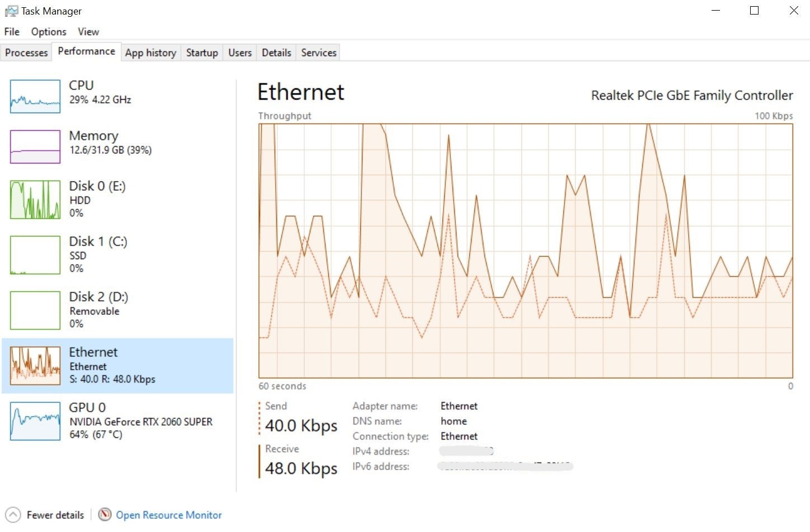Click the Fewer details chevron icon
The width and height of the screenshot is (810, 532).
(x=13, y=515)
